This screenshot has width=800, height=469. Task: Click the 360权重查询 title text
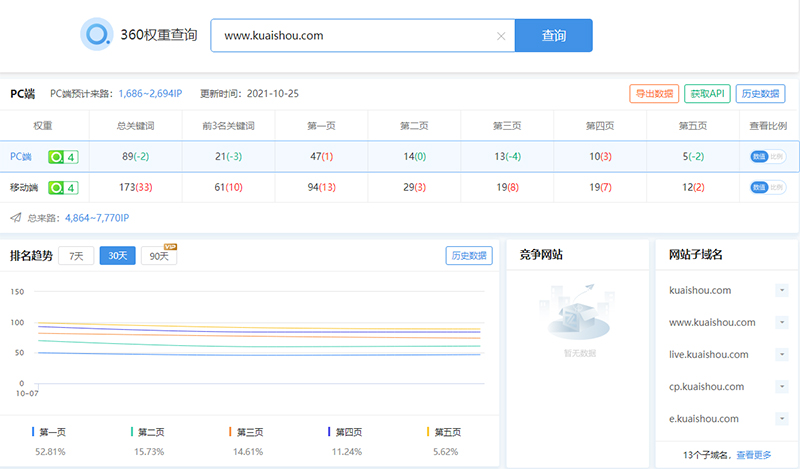[x=159, y=35]
